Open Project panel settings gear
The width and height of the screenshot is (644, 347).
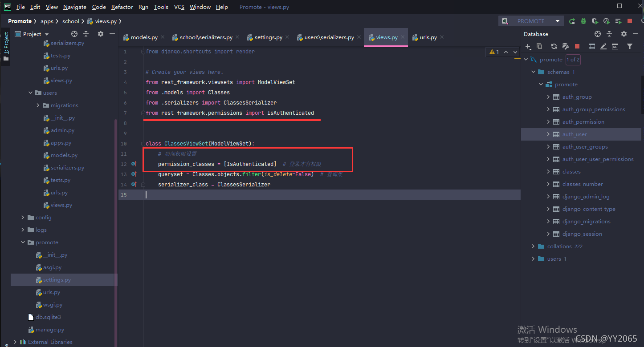tap(101, 34)
